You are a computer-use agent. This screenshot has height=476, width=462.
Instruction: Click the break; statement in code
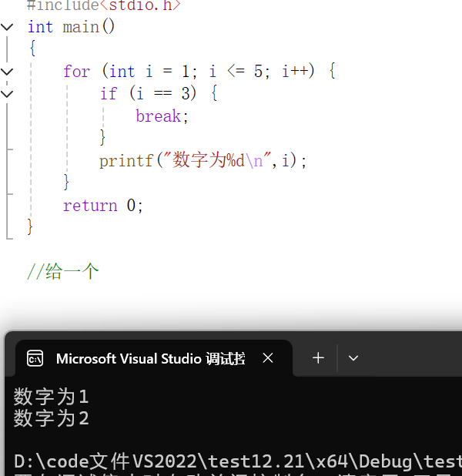pos(162,116)
